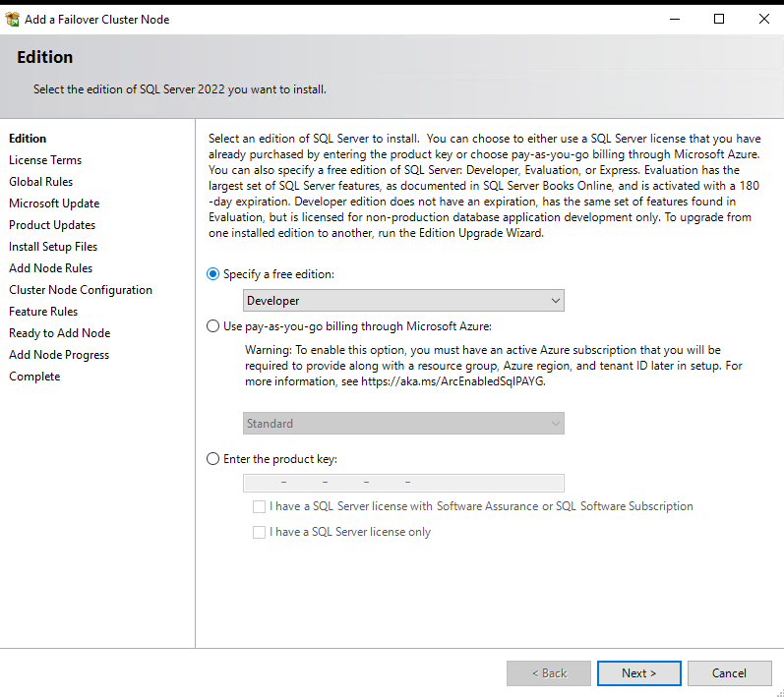This screenshot has height=697, width=784.
Task: Click the setup box icon in title bar
Action: [x=12, y=20]
